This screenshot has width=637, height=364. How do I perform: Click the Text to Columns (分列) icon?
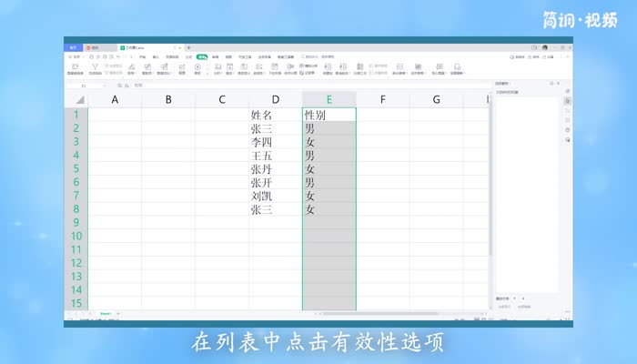(217, 67)
